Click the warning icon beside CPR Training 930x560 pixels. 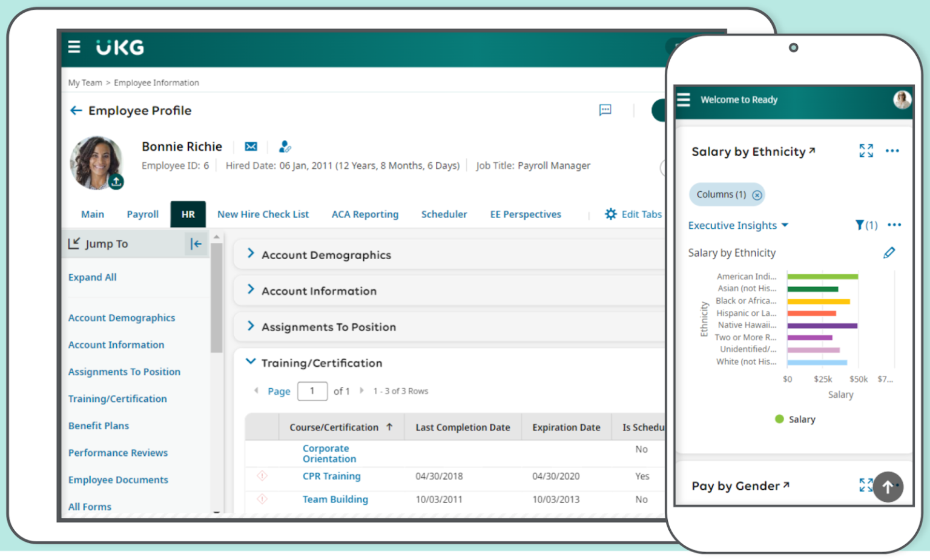click(262, 476)
